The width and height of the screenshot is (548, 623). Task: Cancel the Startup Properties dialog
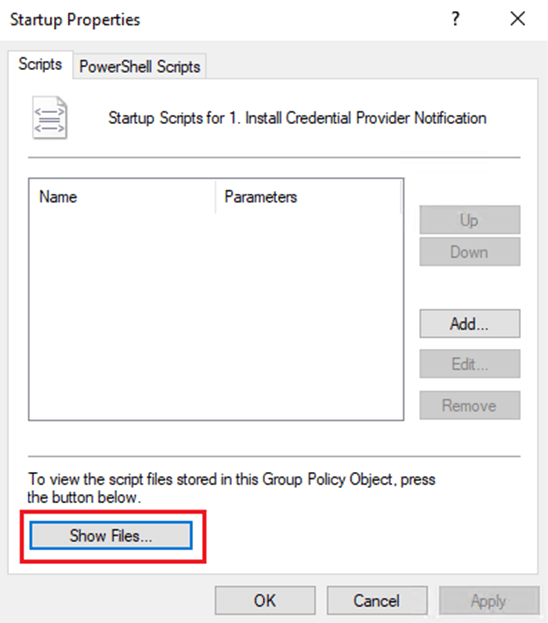coord(377,600)
